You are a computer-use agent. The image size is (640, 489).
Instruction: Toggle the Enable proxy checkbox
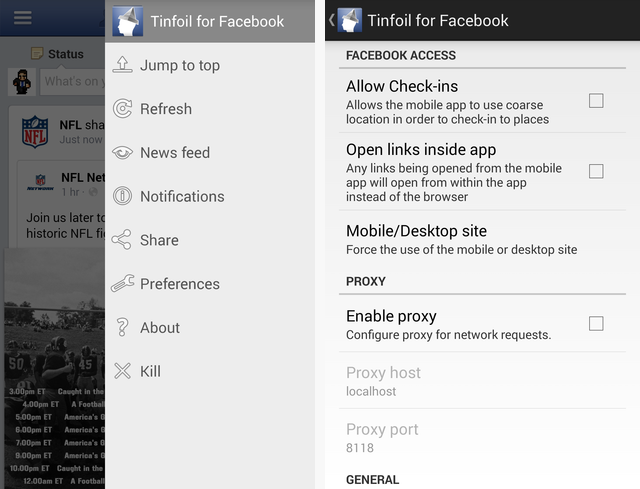coord(596,323)
